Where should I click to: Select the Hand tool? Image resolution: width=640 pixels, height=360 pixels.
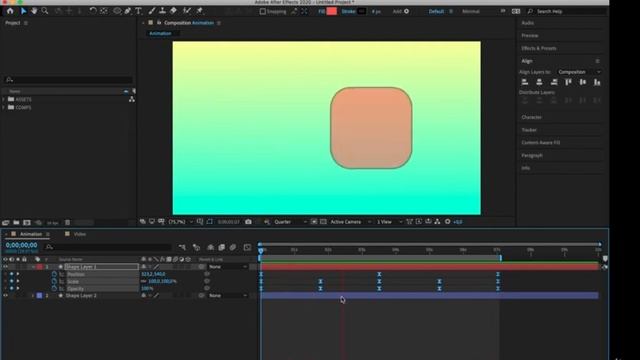34,11
